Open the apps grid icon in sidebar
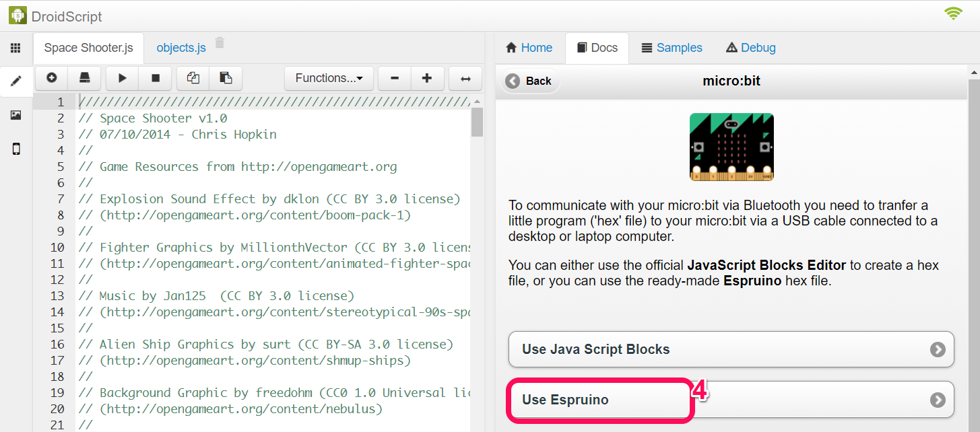 (15, 48)
